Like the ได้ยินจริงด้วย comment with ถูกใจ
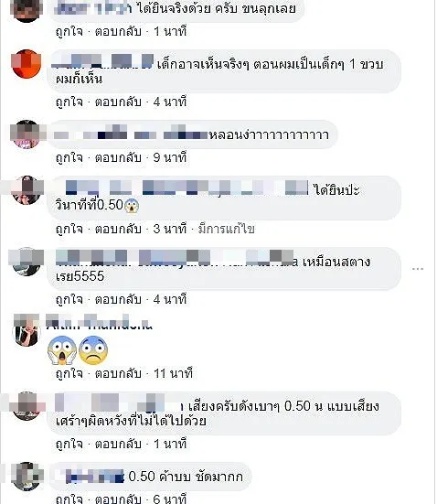The width and height of the screenshot is (437, 504). [69, 31]
